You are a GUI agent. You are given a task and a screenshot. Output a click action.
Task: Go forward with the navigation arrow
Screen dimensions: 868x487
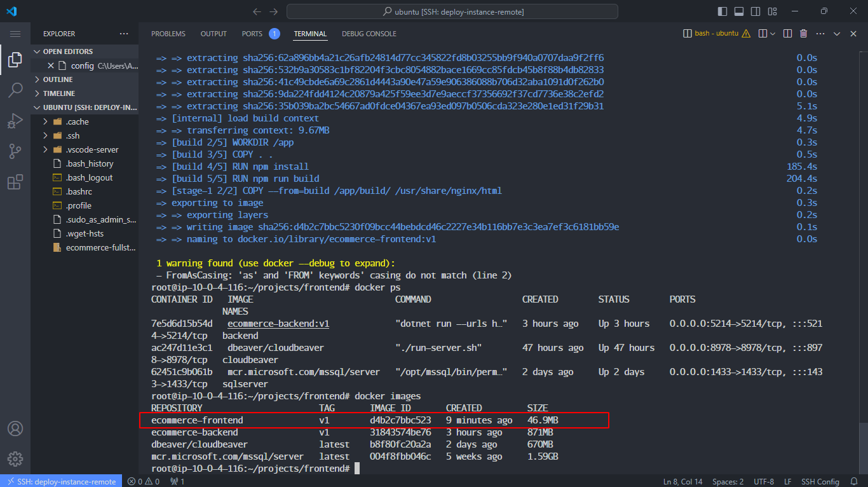point(274,11)
